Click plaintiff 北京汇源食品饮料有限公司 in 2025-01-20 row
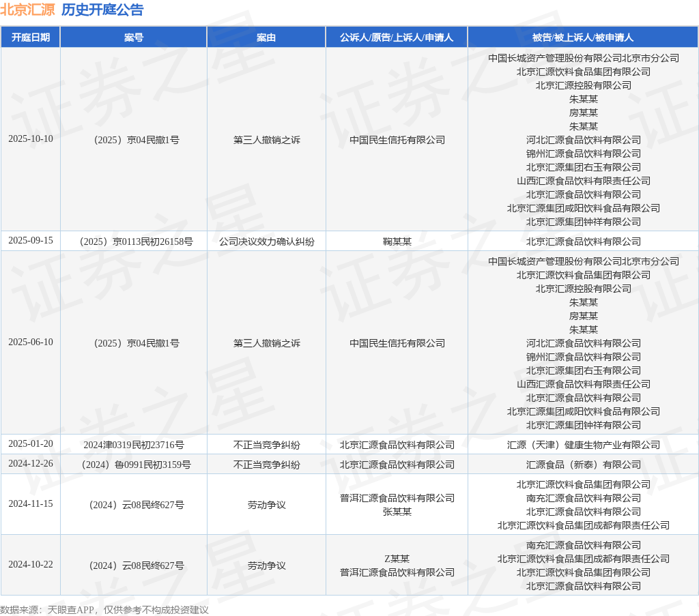699x616 pixels. pos(397,445)
